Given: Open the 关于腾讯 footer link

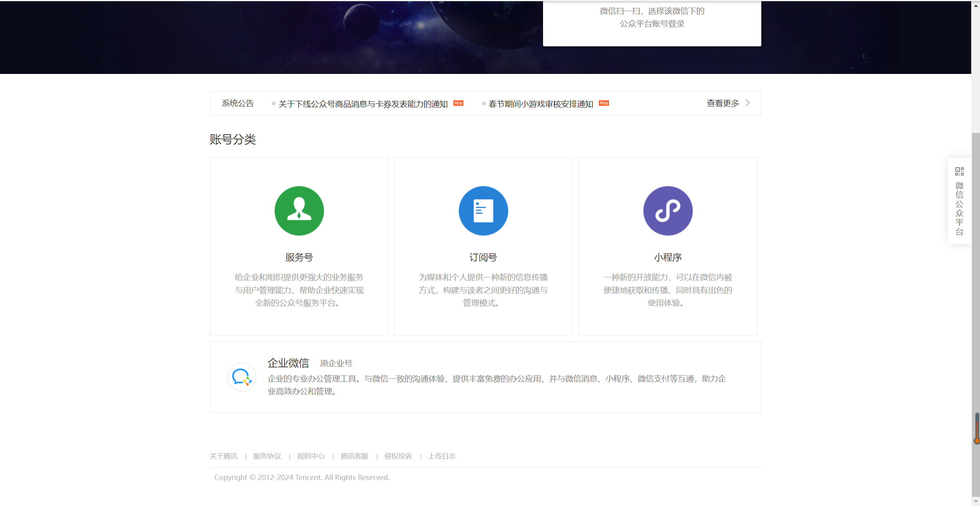Looking at the screenshot, I should tap(223, 456).
